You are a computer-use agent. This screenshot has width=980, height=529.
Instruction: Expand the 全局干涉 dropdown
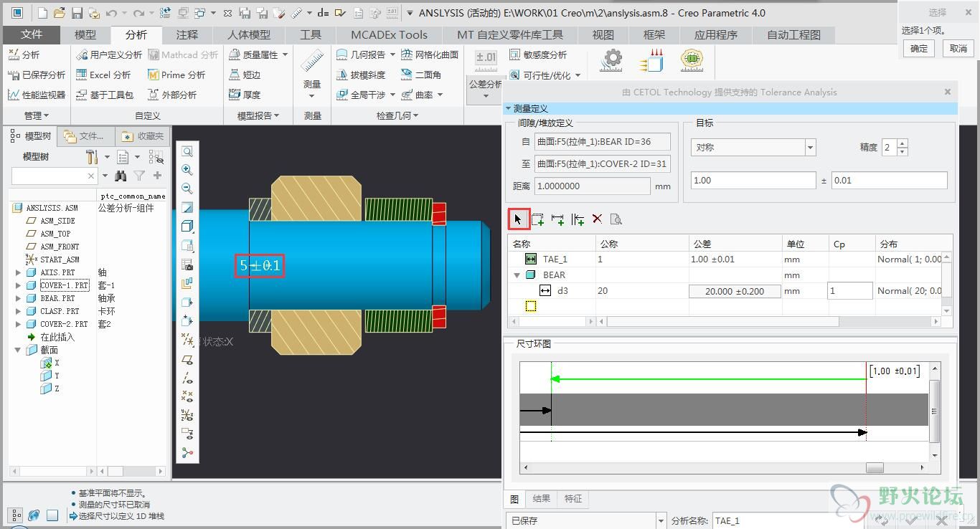coord(392,95)
